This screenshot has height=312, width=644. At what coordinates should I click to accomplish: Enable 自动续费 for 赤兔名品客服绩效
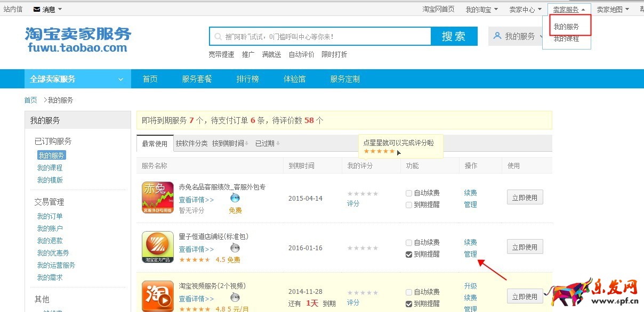tap(409, 193)
